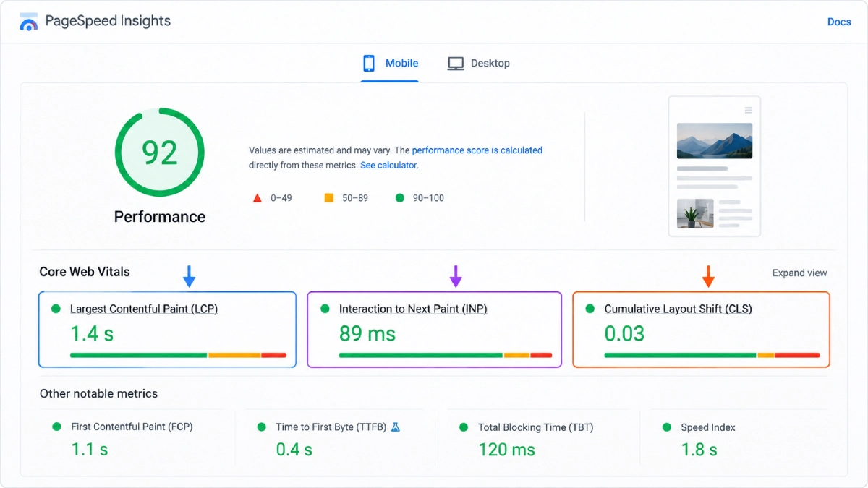
Task: Click the CLS distribution bar
Action: (x=712, y=355)
